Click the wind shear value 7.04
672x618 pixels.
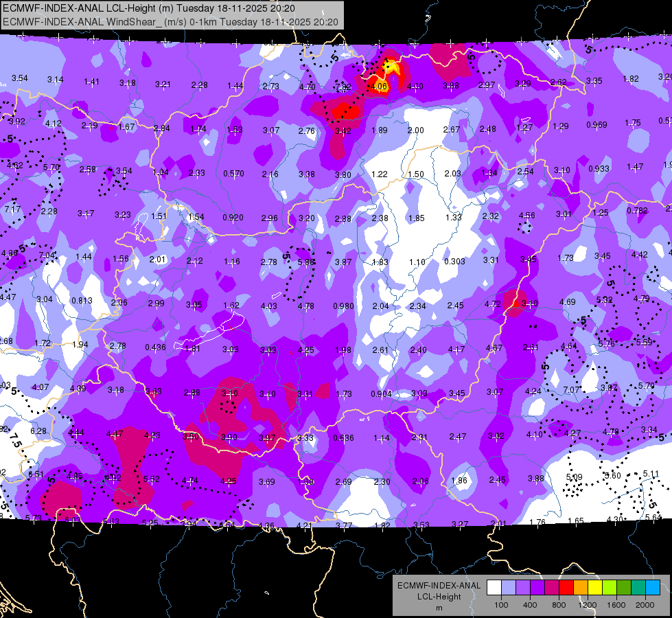tap(47, 255)
